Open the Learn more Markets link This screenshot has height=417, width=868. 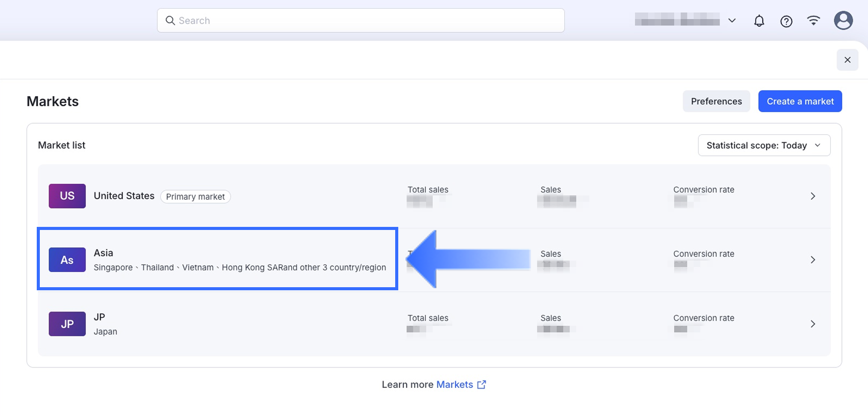pyautogui.click(x=454, y=385)
